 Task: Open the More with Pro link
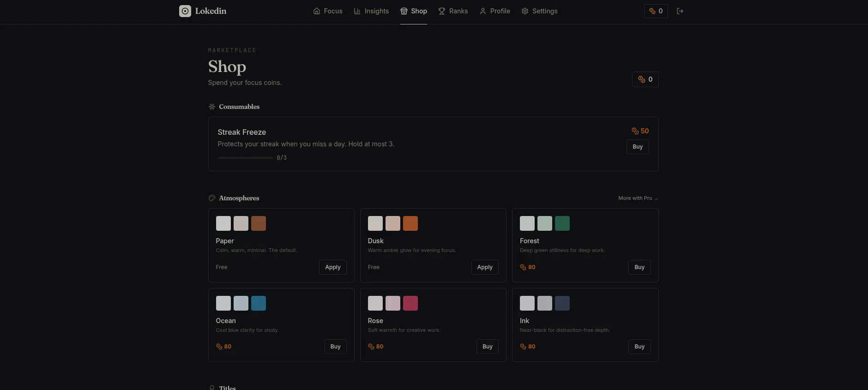[638, 198]
